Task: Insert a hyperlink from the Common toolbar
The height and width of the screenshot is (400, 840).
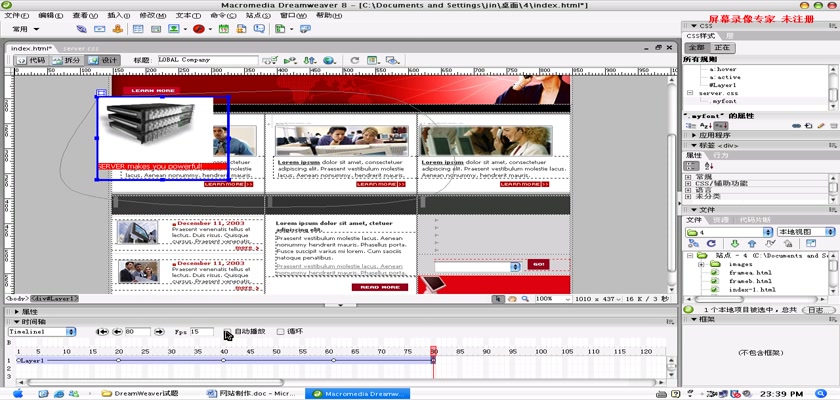Action: pyautogui.click(x=81, y=29)
